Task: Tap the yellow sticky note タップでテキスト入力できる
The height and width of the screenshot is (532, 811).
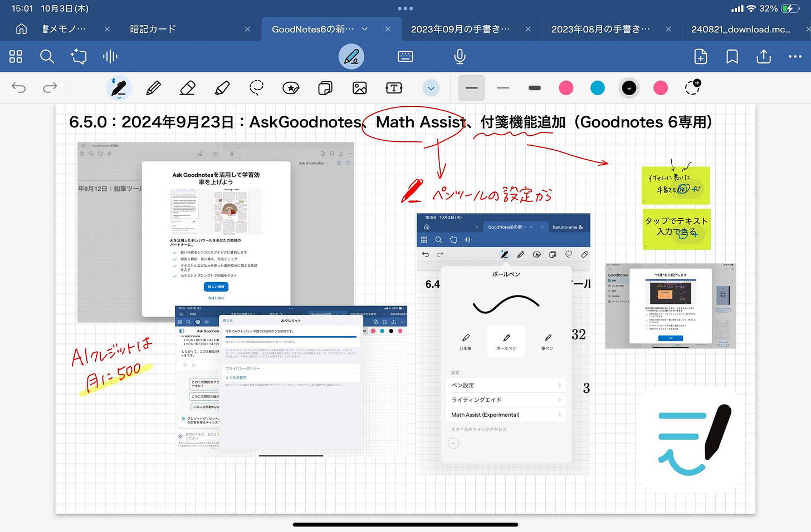Action: pyautogui.click(x=677, y=229)
